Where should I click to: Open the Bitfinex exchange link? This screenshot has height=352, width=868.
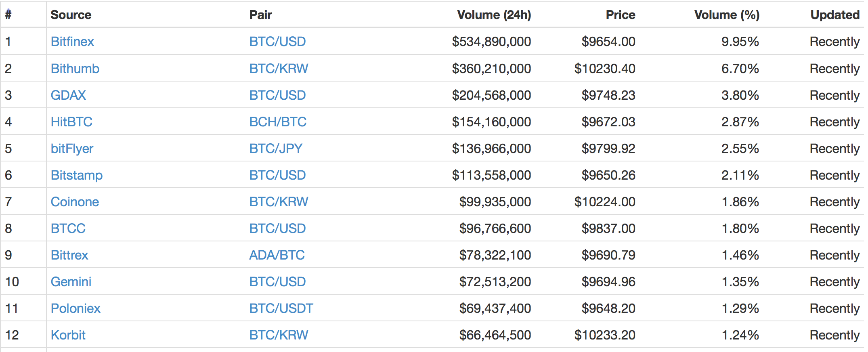72,42
